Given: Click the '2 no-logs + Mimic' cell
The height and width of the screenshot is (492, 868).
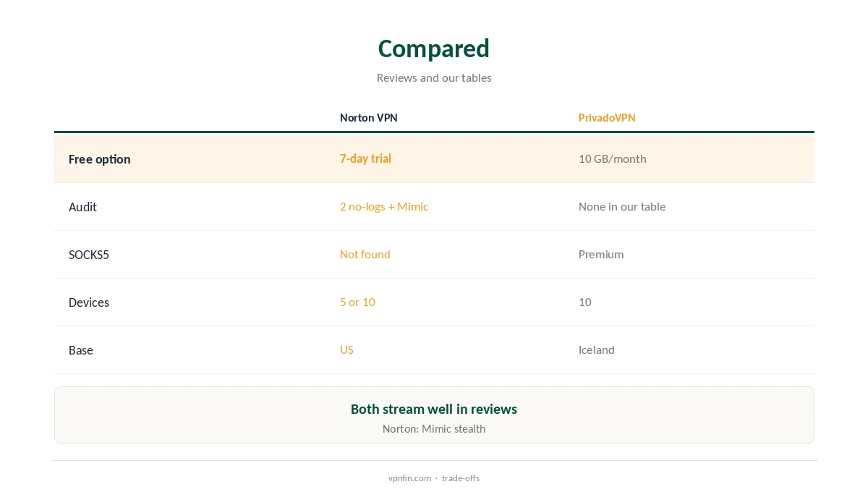Looking at the screenshot, I should [384, 206].
